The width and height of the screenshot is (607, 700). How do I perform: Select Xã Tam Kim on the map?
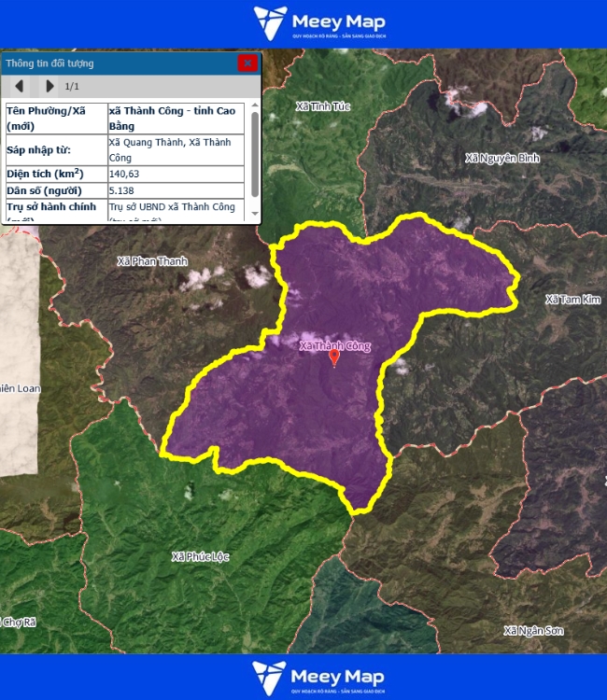[573, 300]
